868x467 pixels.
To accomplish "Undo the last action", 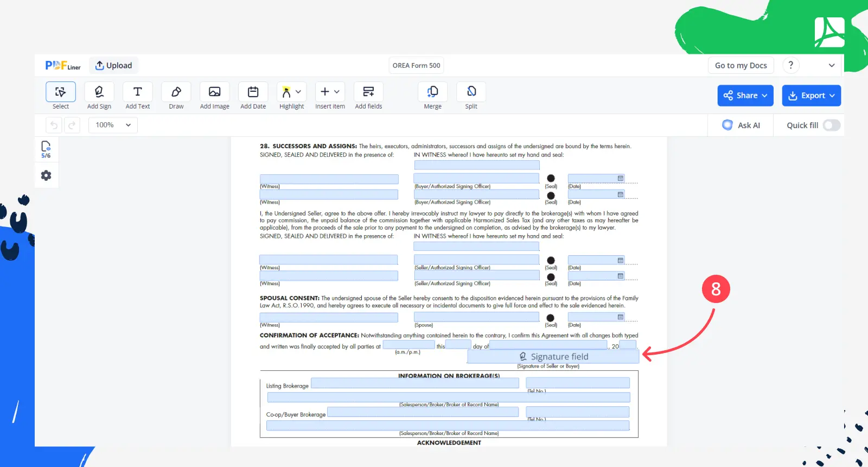I will coord(54,125).
